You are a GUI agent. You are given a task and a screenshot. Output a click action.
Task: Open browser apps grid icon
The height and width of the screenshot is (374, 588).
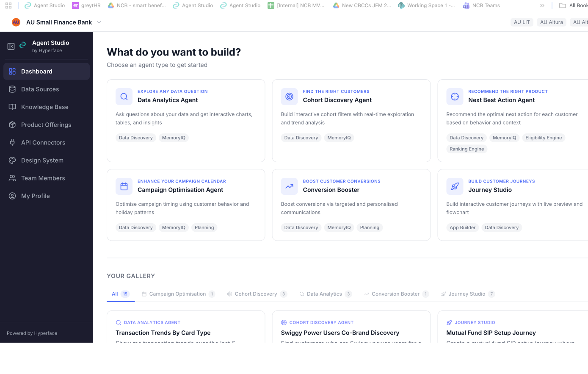click(x=8, y=6)
